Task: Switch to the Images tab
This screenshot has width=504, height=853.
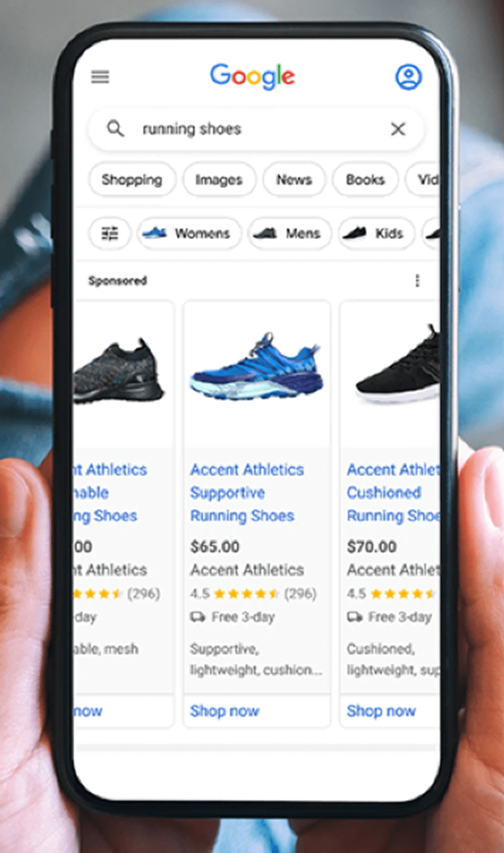Action: coord(219,180)
